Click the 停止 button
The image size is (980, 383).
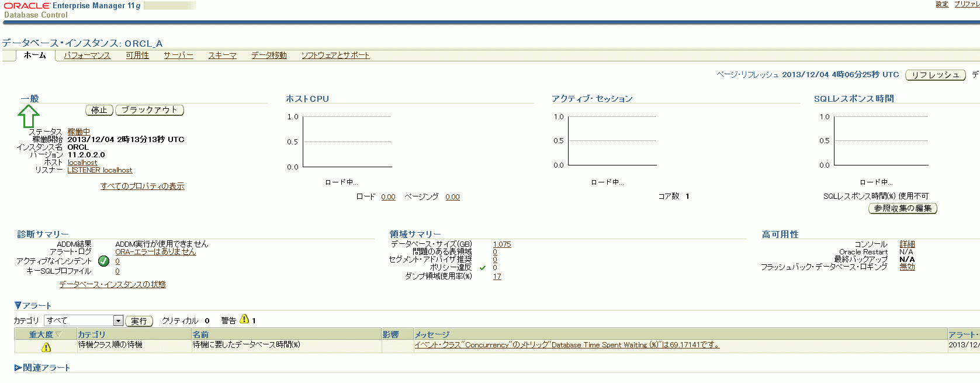[99, 110]
